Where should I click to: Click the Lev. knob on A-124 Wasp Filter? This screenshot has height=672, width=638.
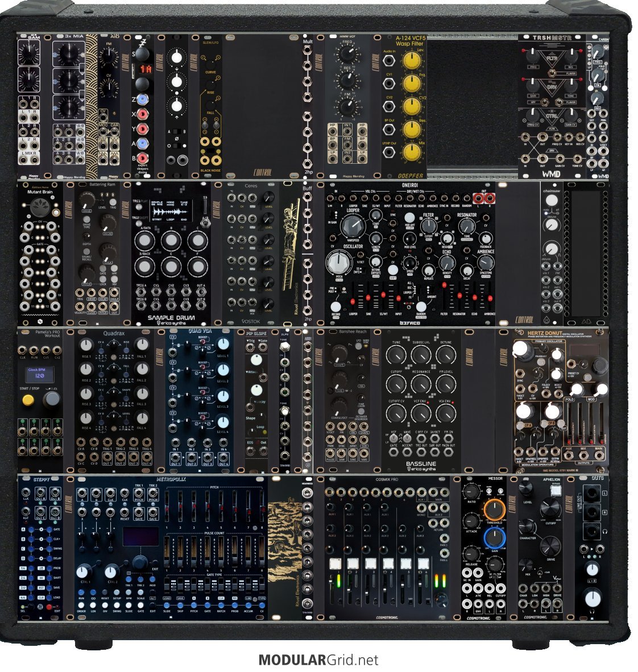[x=412, y=61]
